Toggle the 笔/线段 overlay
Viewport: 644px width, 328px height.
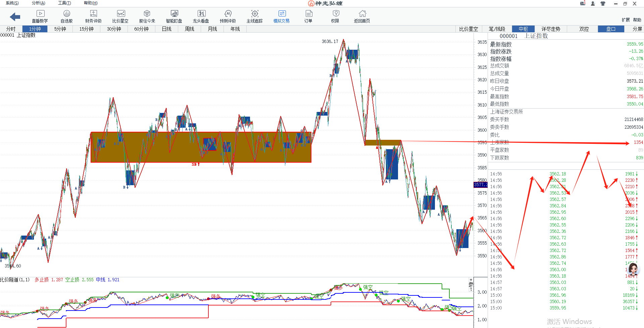pyautogui.click(x=497, y=29)
